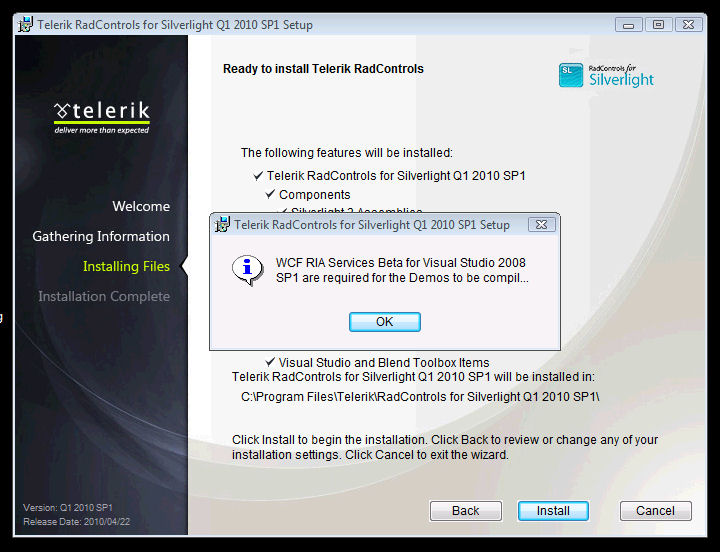720x552 pixels.
Task: Click the RadControls for Silverlight logo
Action: pos(606,75)
